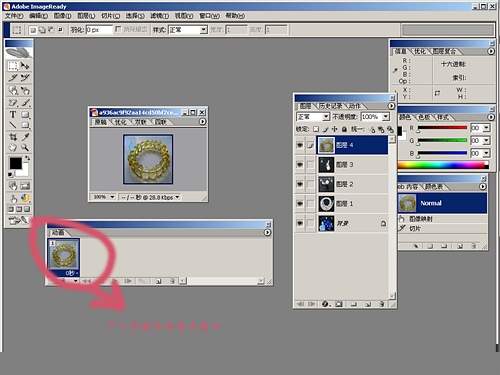
Task: Select the Hand tool
Action: point(13,147)
